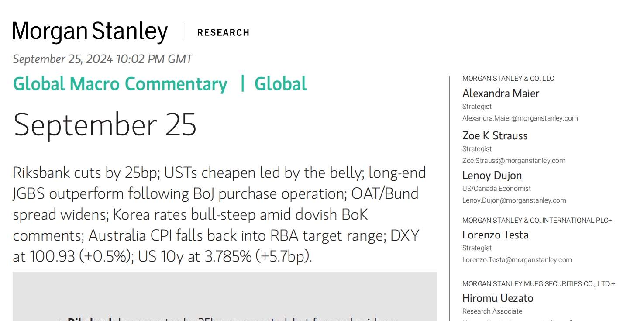This screenshot has width=644, height=321.
Task: Click the Morgan Stanley & Co. LLC heading
Action: pyautogui.click(x=508, y=79)
